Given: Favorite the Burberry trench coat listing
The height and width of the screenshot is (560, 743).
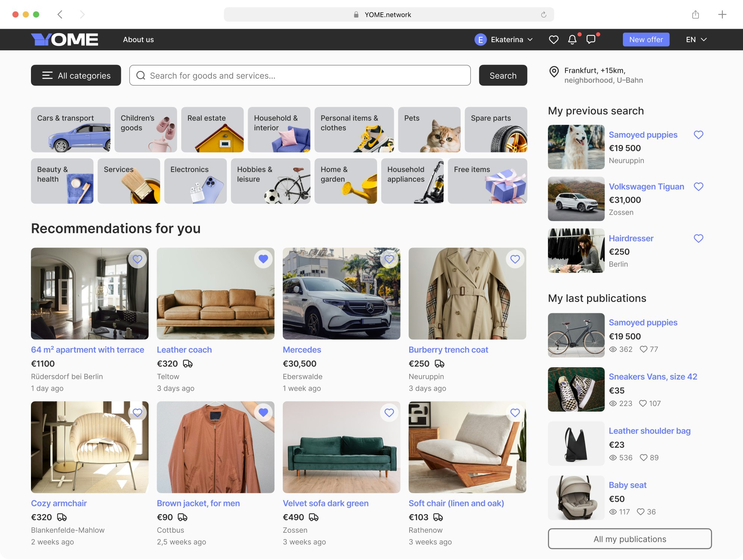Looking at the screenshot, I should [x=515, y=259].
